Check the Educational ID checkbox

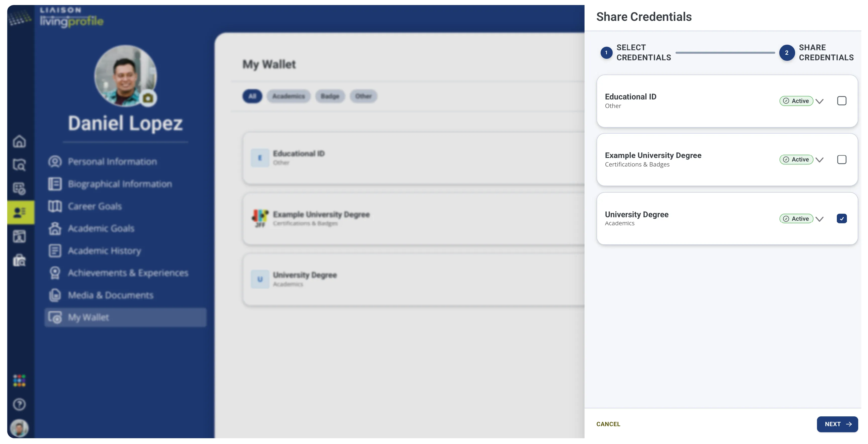(x=842, y=101)
